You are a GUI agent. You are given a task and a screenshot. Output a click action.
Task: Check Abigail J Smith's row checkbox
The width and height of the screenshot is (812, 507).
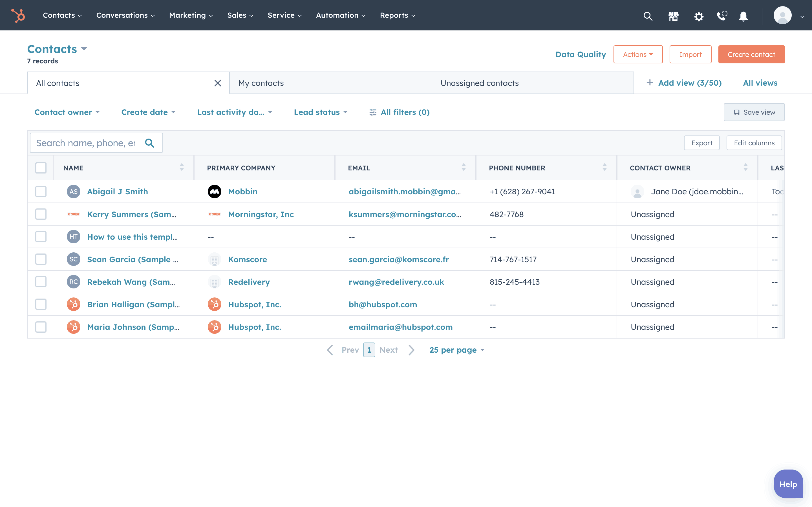point(41,192)
